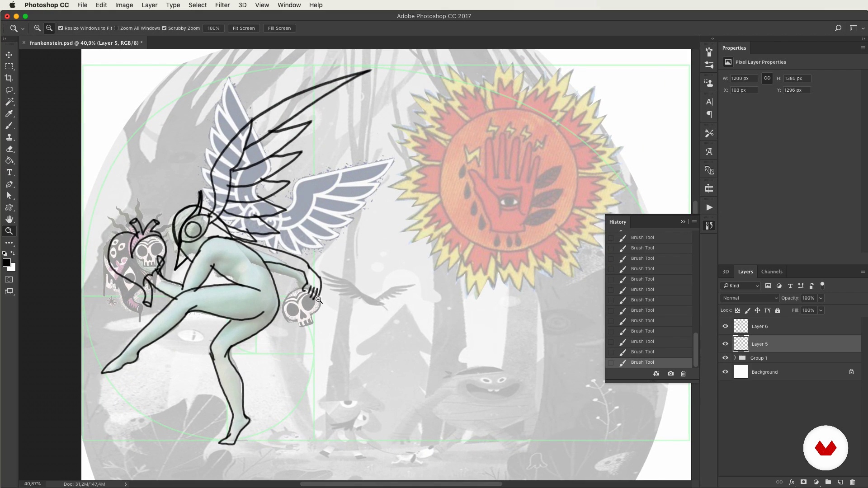Select the last Brush Tool history state
This screenshot has height=488, width=868.
tap(649, 362)
